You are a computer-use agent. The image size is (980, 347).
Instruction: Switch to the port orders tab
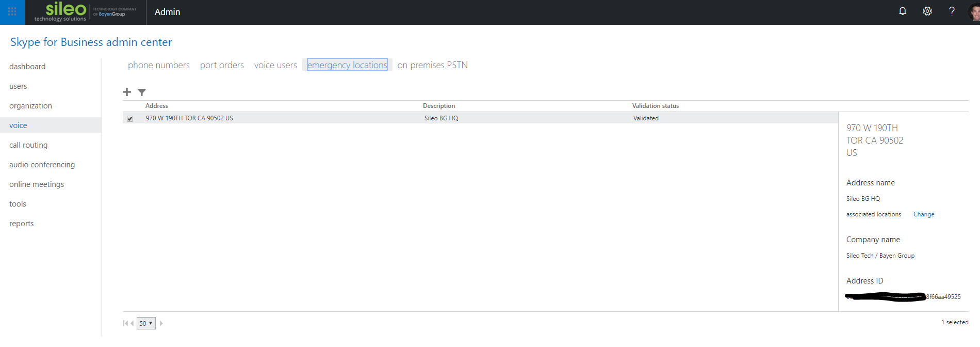pyautogui.click(x=222, y=65)
